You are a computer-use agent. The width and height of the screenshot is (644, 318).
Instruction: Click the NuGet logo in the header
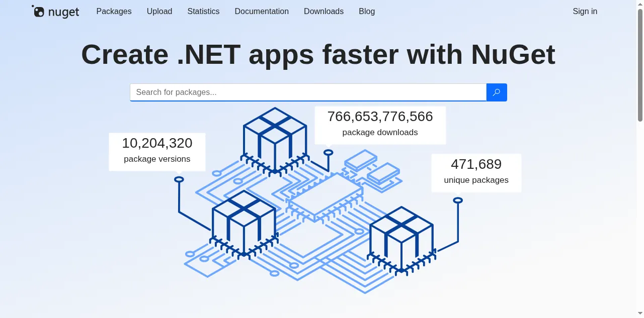pos(55,12)
